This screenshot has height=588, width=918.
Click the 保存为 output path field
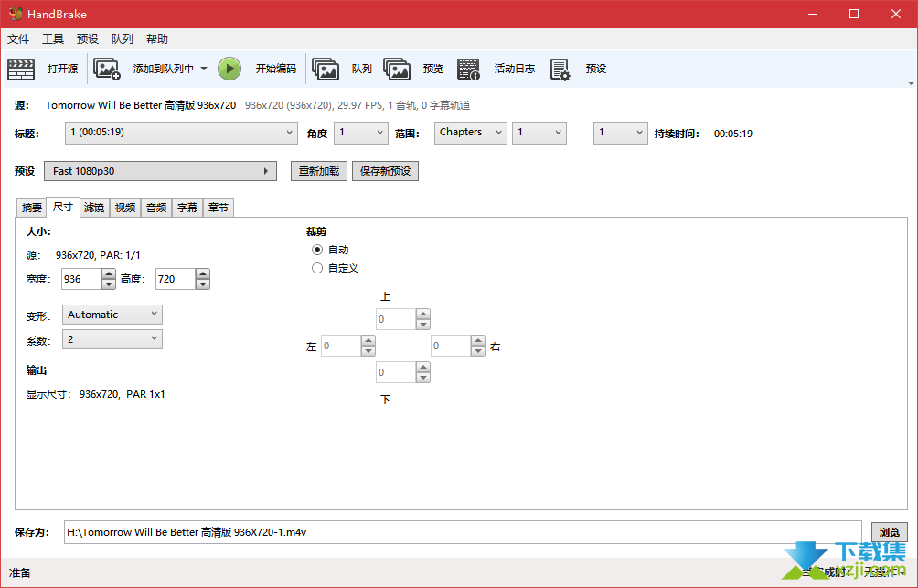coord(463,532)
